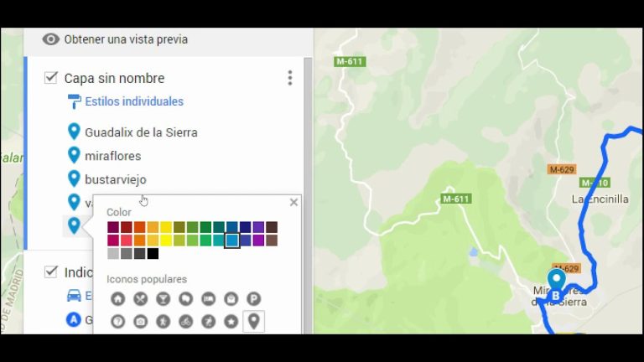This screenshot has height=362, width=644.
Task: Pick the dark maroon-purple first swatch
Action: click(x=113, y=227)
